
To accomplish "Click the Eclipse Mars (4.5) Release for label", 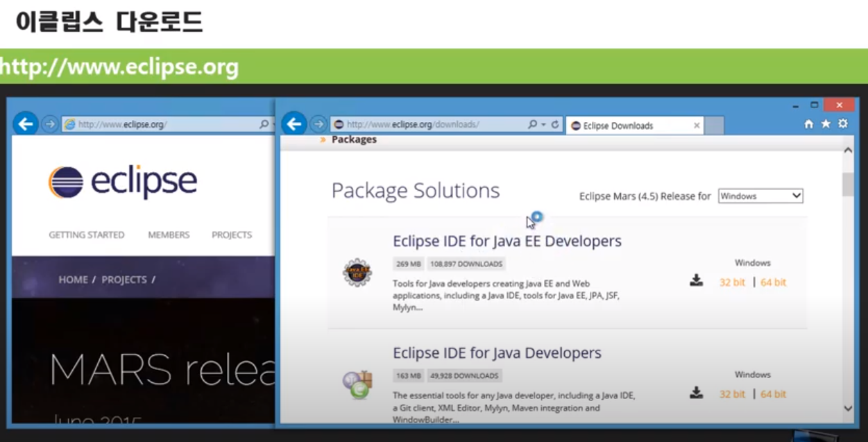I will coord(645,196).
